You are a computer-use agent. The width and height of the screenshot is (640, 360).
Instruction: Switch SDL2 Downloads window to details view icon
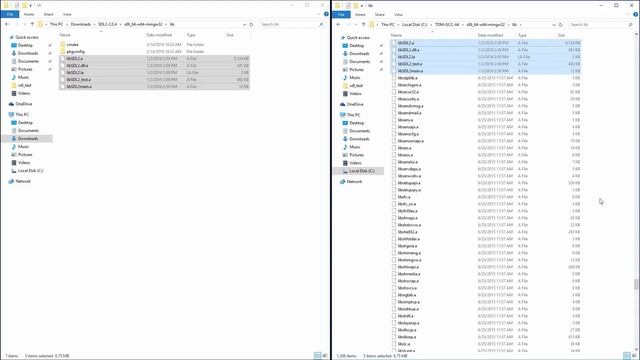coord(317,356)
